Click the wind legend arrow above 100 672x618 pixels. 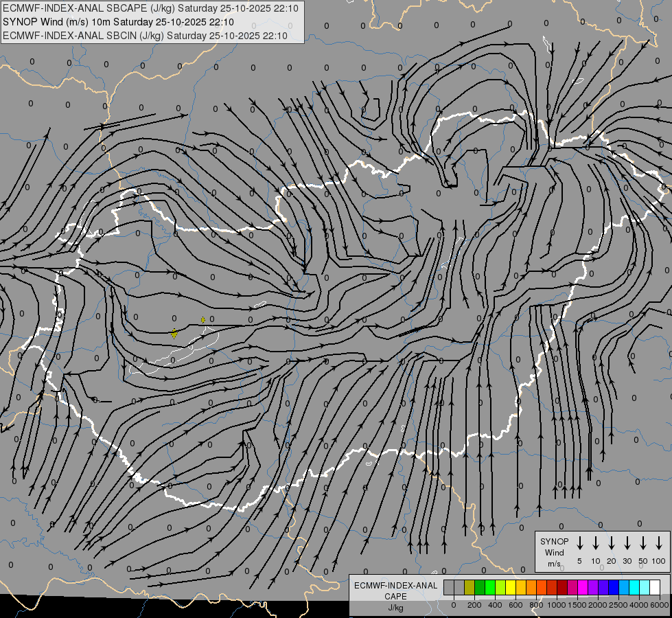[659, 543]
